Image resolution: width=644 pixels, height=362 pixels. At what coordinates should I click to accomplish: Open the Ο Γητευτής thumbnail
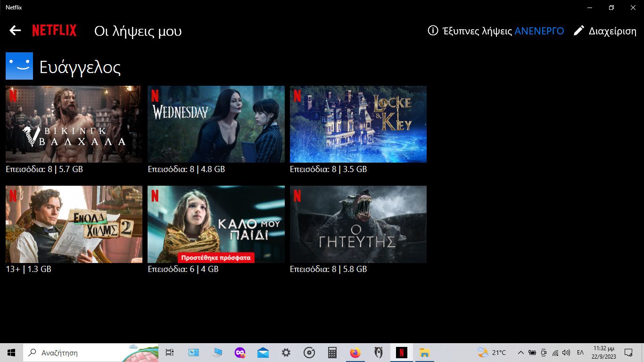coord(358,224)
